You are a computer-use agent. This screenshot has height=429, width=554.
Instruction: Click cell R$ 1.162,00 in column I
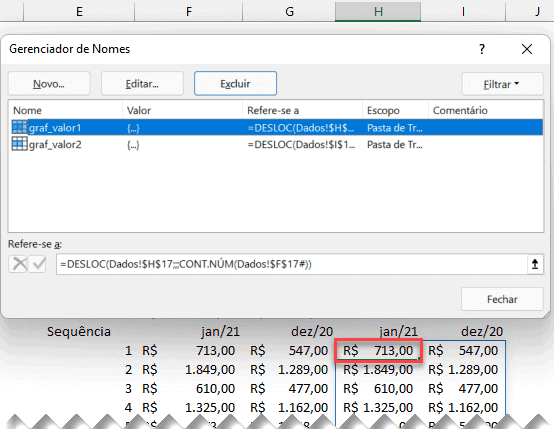click(463, 408)
